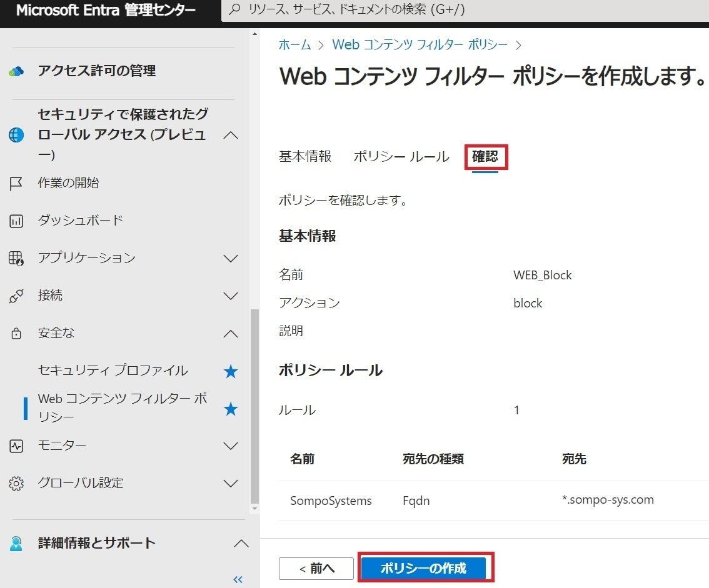Screen dimensions: 709x588
Task: Click the cloud icon beside アクセス許可の管理
Action: pos(16,71)
